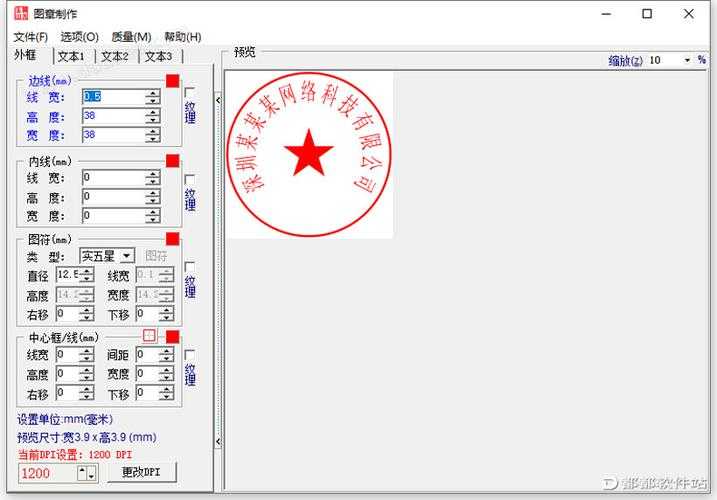Open the 中心框/线 red color swatch
The width and height of the screenshot is (717, 500).
click(x=172, y=336)
